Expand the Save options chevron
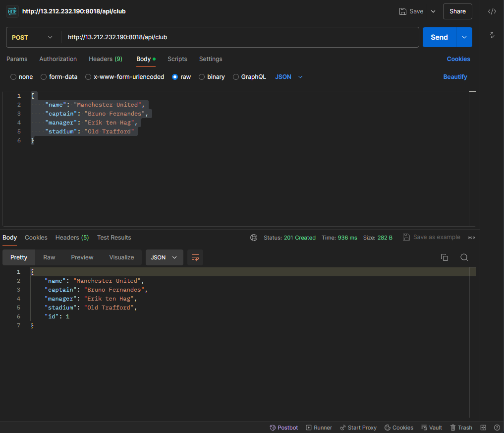This screenshot has width=504, height=433. click(x=433, y=11)
